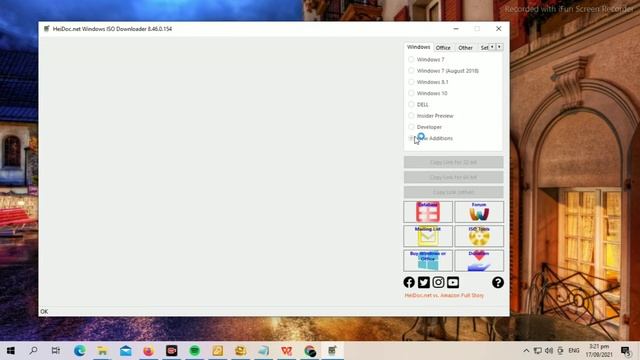Select the Developer radio button
The height and width of the screenshot is (360, 640).
[411, 127]
